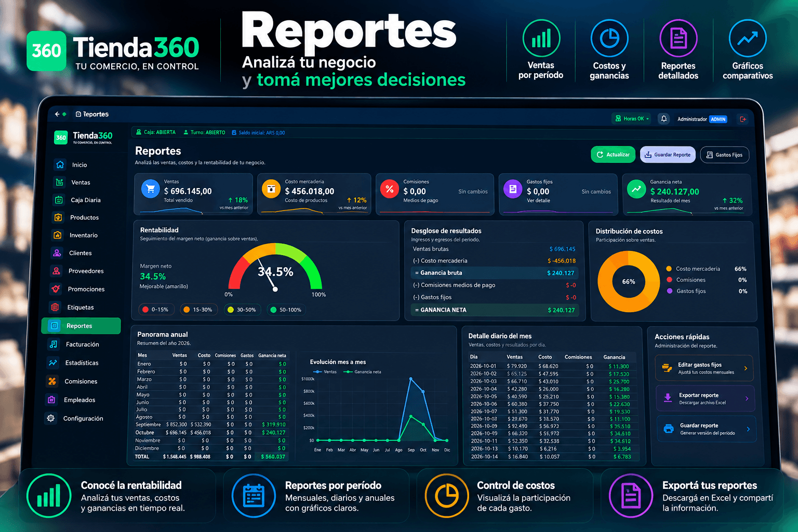Open the Facturación menu label
This screenshot has width=798, height=532.
click(82, 344)
